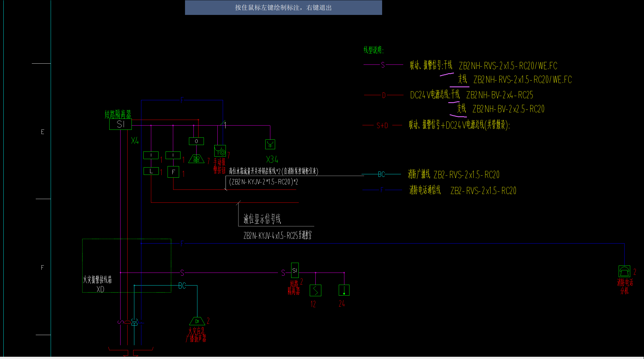Select the ZB2NH-RVS-2x1.5-RC20/WE.FC branch line spec

(523, 80)
